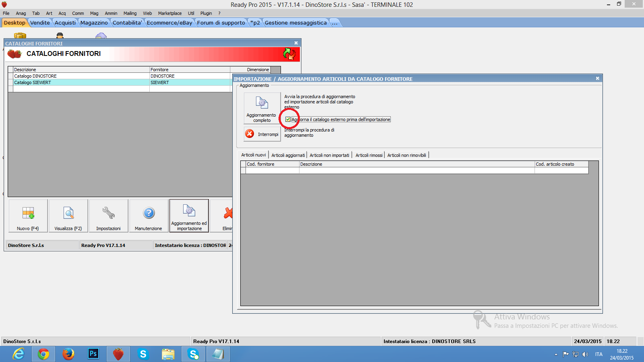The image size is (644, 362).
Task: Switch to Magazzino tab
Action: point(94,23)
